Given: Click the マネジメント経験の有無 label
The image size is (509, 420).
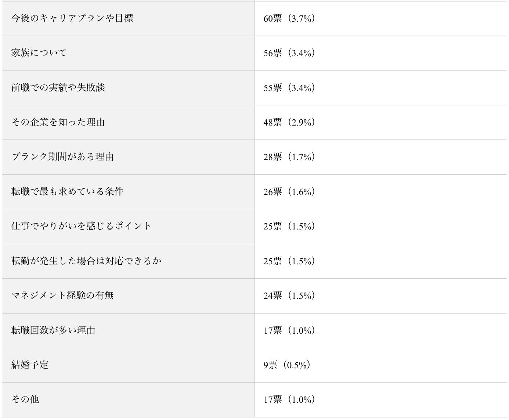Looking at the screenshot, I should tap(62, 296).
